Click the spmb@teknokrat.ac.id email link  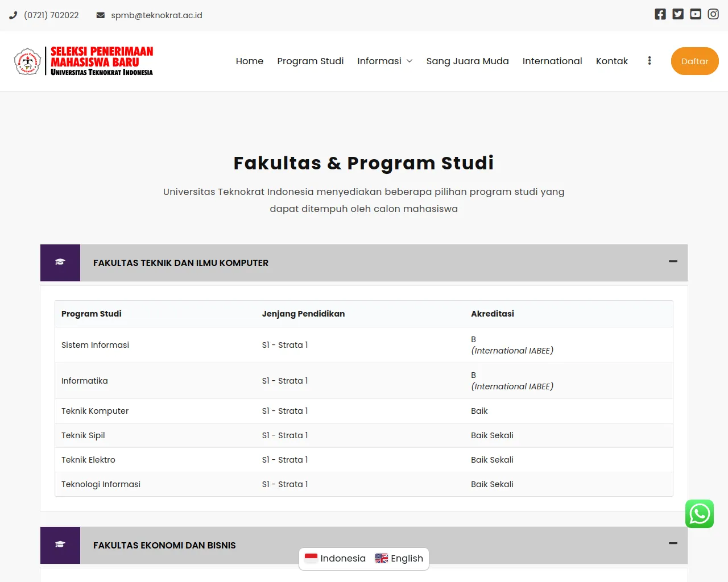click(x=156, y=15)
